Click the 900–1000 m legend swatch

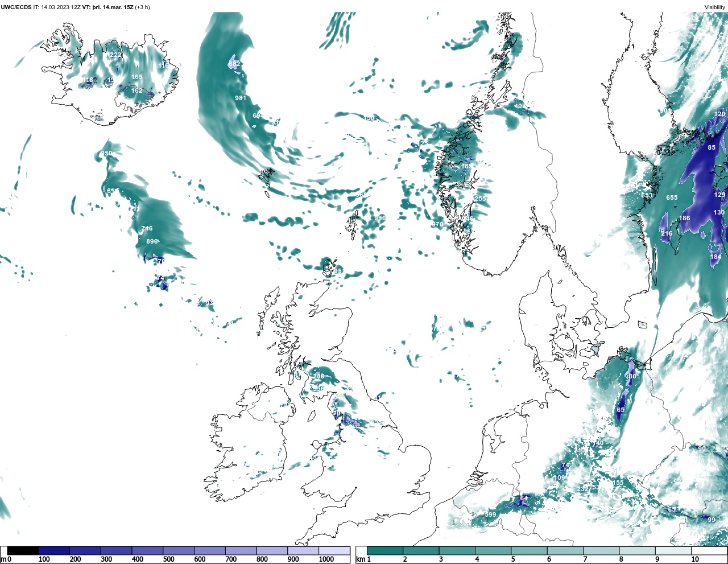[x=303, y=551]
